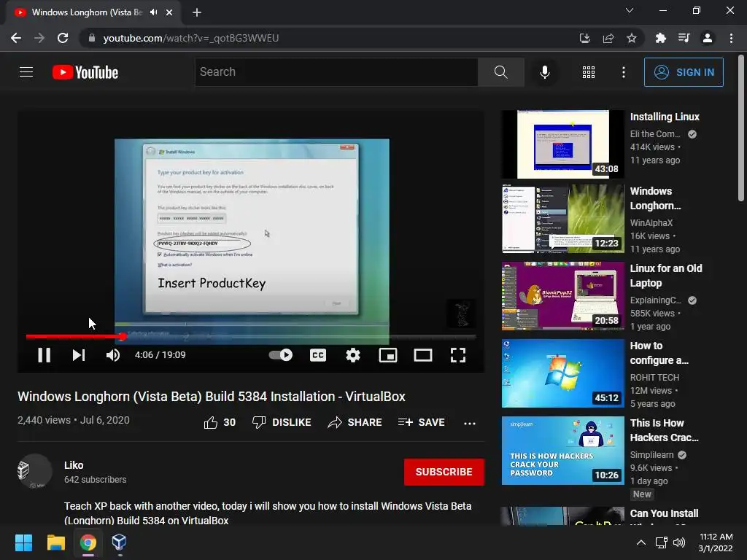Viewport: 747px width, 560px height.
Task: Click the search magnifier button
Action: click(500, 72)
